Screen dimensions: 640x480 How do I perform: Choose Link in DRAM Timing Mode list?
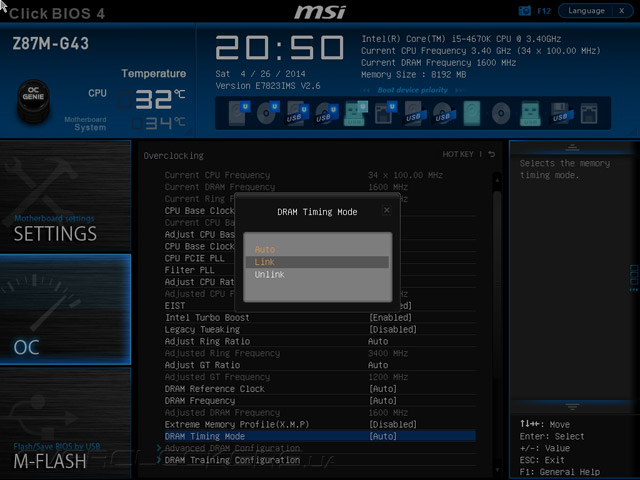pos(317,262)
